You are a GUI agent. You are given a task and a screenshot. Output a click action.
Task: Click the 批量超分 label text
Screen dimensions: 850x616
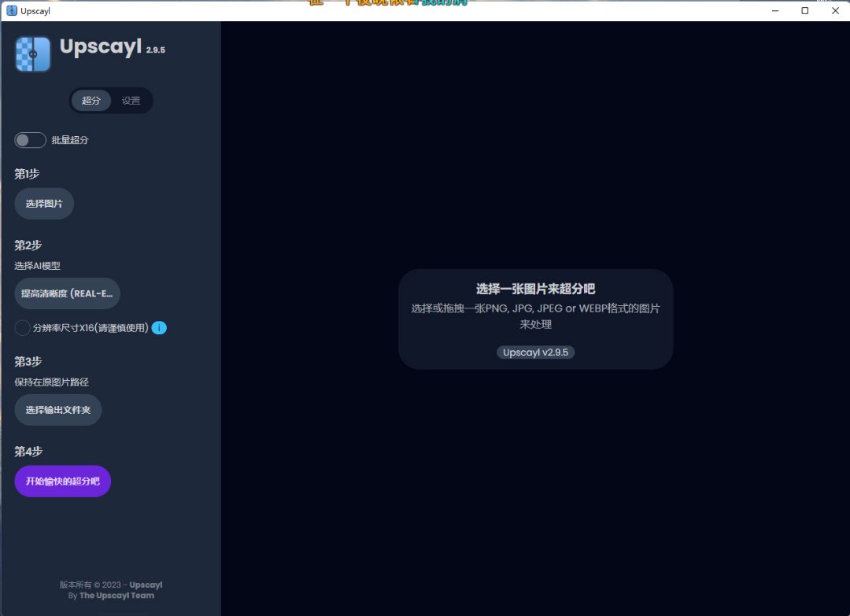click(70, 140)
